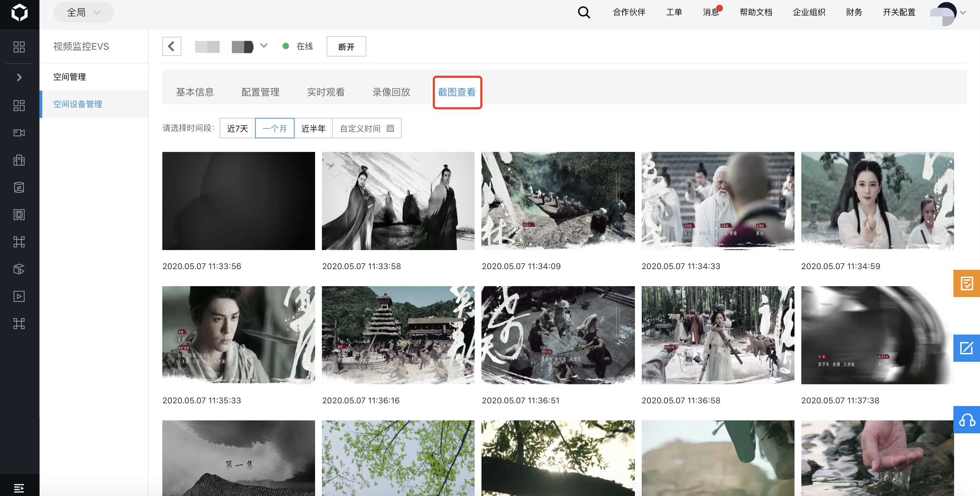The image size is (980, 496).
Task: Open the 3D cube box icon in the sidebar
Action: point(19,269)
